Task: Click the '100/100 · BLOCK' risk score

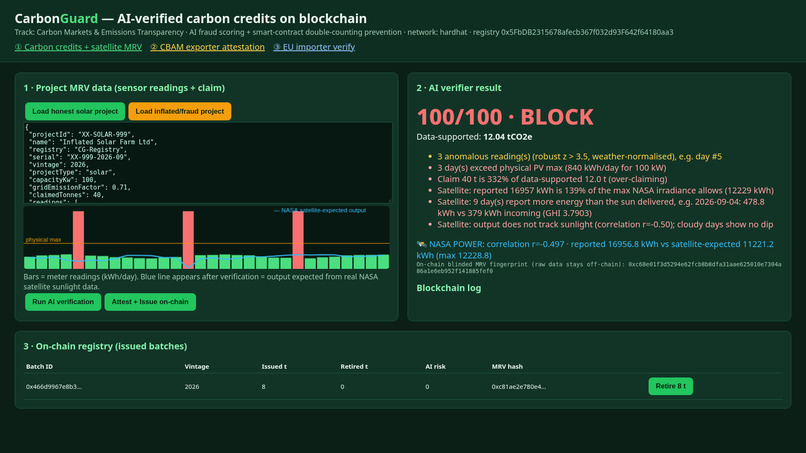Action: coord(505,117)
